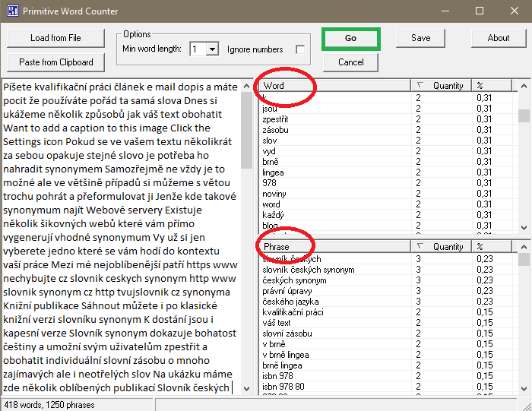
Task: Select phrase 'českého jazyka'
Action: point(387,302)
